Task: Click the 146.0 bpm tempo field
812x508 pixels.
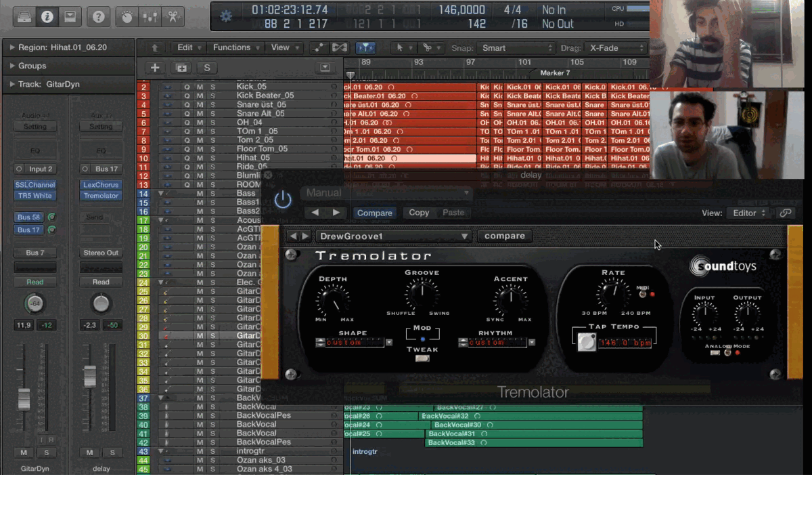Action: [x=625, y=343]
